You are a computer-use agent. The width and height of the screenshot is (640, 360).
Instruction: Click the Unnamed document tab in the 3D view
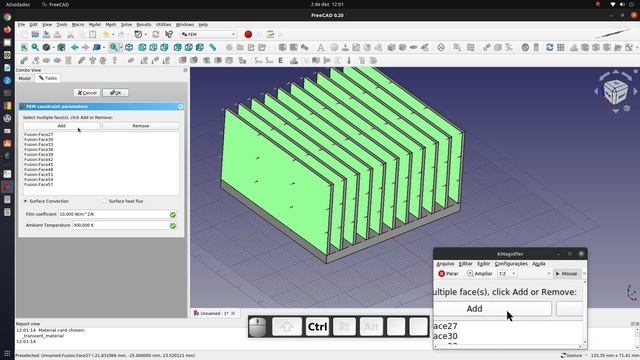(214, 313)
